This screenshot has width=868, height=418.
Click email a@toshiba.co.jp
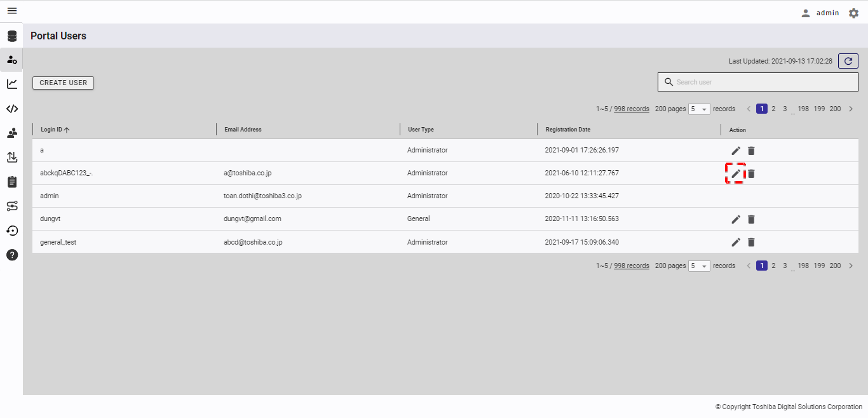coord(248,173)
